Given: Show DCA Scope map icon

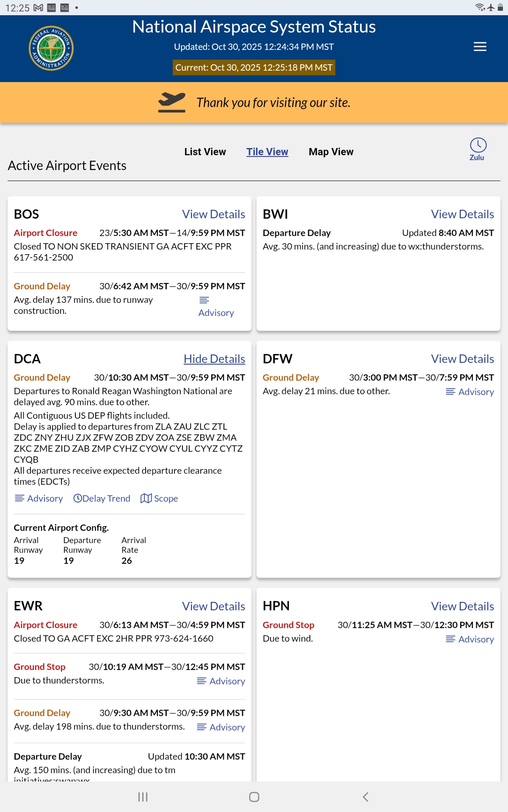Looking at the screenshot, I should pos(146,498).
